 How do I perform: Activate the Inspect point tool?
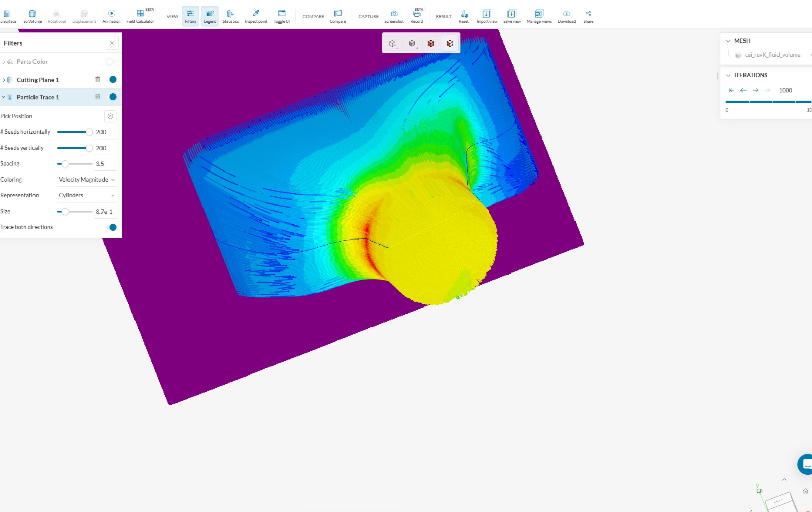pos(256,16)
